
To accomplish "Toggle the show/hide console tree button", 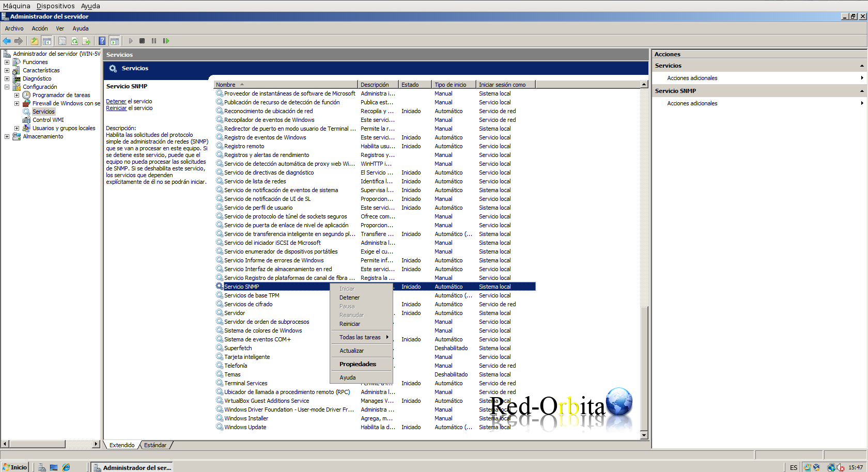I will [x=47, y=41].
